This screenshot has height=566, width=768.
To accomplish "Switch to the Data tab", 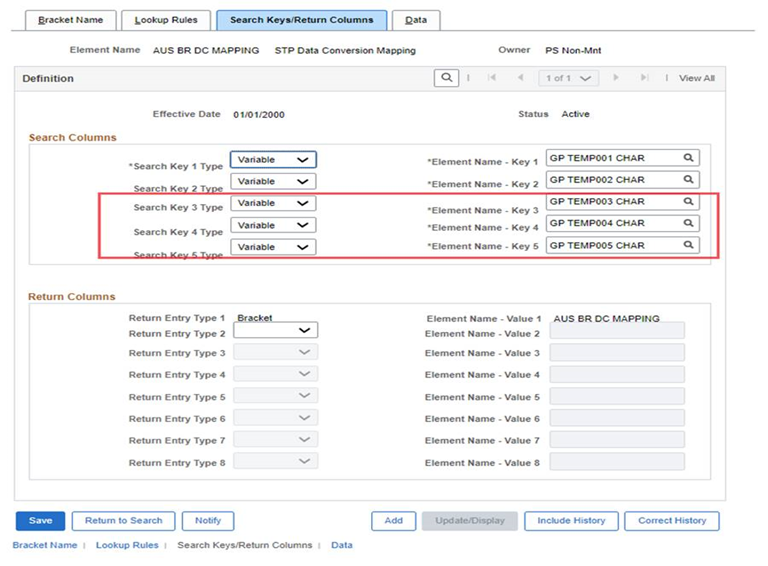I will pyautogui.click(x=416, y=20).
